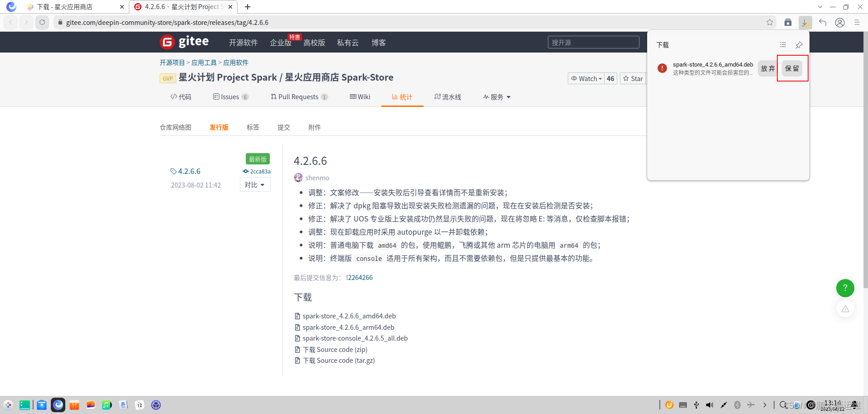Screen dimensions: 868x414
Task: Download spark-store_4.2.6.6_amd64.deb
Action: [x=349, y=316]
